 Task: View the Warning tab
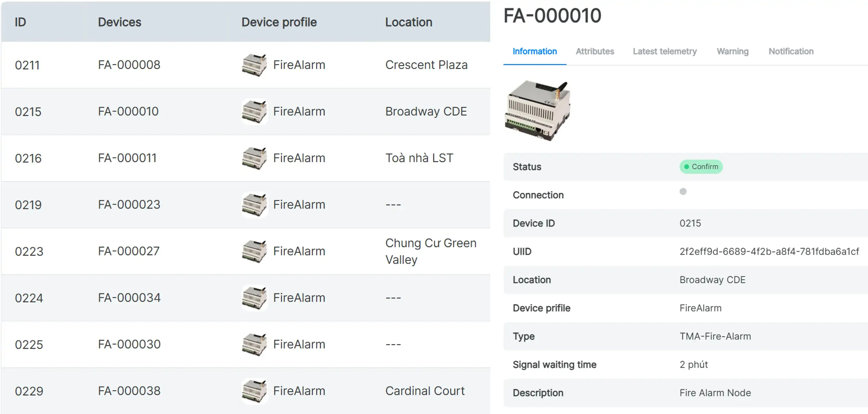point(733,51)
